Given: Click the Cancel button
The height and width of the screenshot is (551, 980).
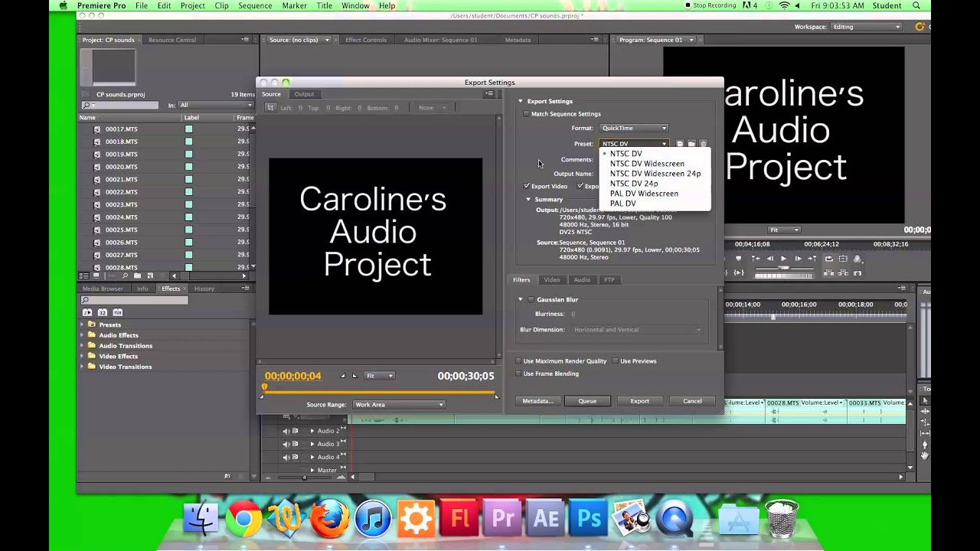Looking at the screenshot, I should (x=692, y=401).
